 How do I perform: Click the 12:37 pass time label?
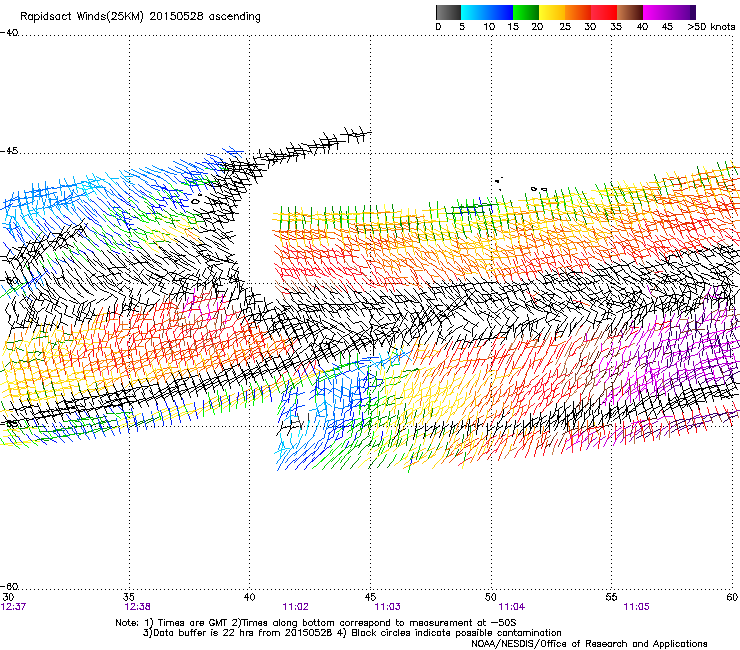(x=13, y=607)
